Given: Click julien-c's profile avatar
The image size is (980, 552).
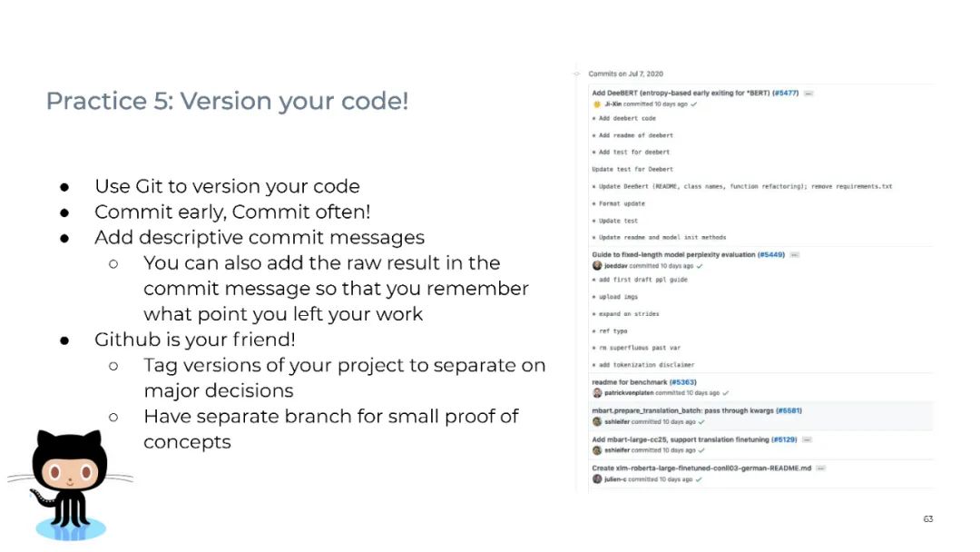Looking at the screenshot, I should click(x=597, y=478).
